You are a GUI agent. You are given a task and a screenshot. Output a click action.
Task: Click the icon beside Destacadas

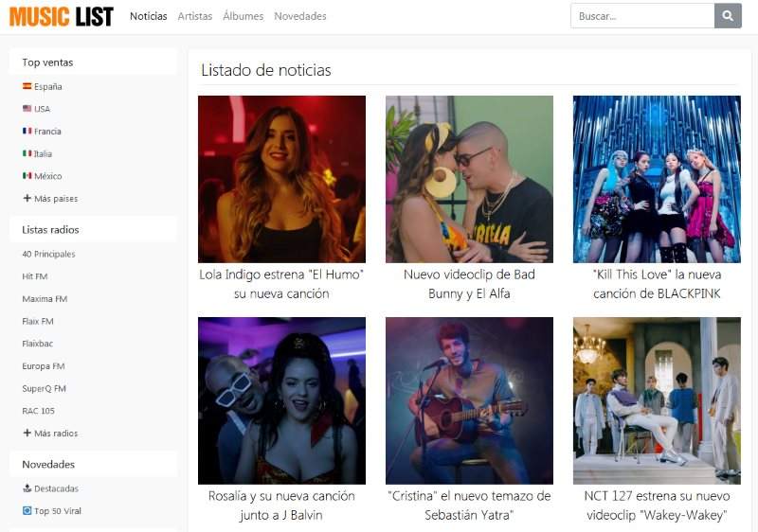pyautogui.click(x=27, y=488)
